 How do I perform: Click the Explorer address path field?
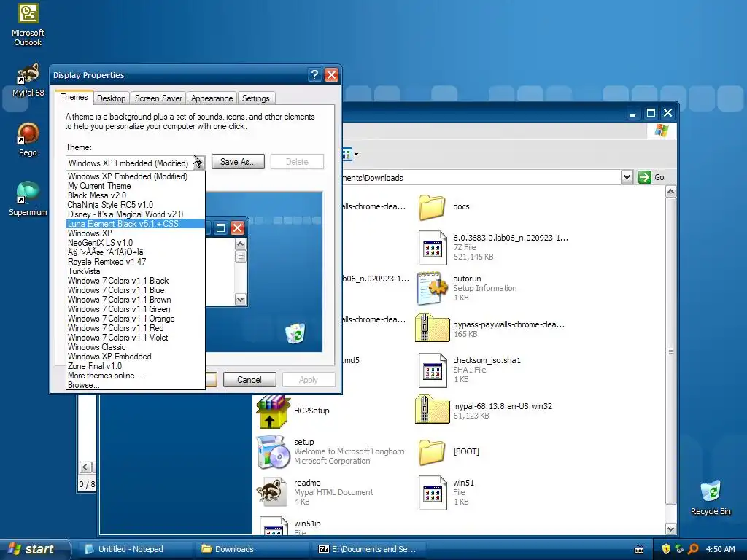[x=481, y=178]
